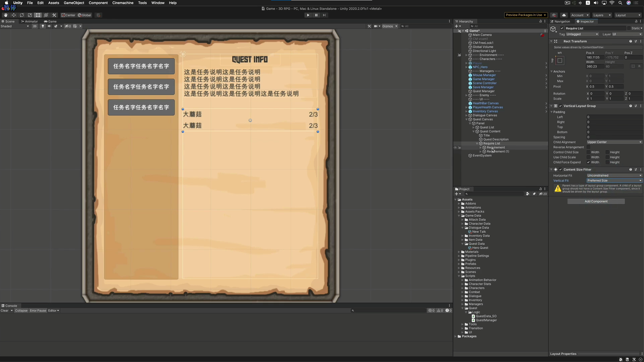Step forward one frame
The width and height of the screenshot is (644, 362).
click(324, 15)
